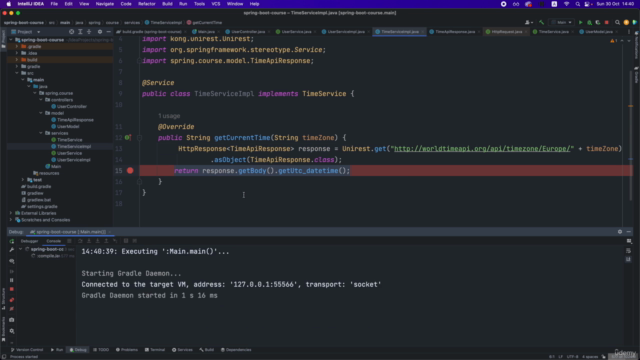The height and width of the screenshot is (360, 640).
Task: Open the Navigate menu in menu bar
Action: [104, 4]
